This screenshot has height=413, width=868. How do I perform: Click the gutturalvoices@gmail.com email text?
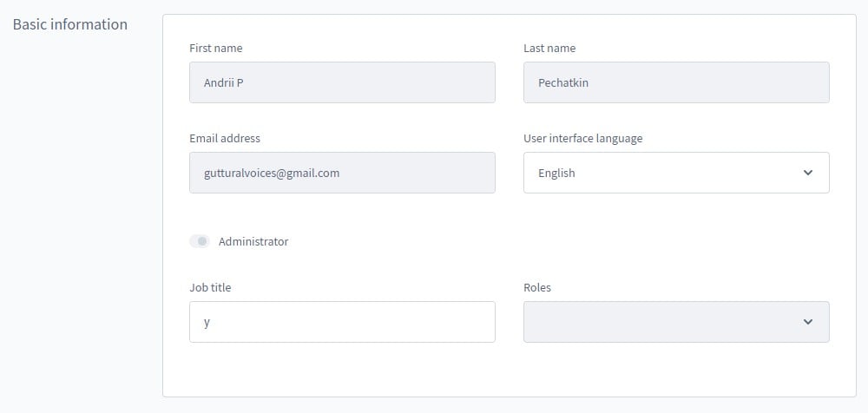[x=271, y=174]
